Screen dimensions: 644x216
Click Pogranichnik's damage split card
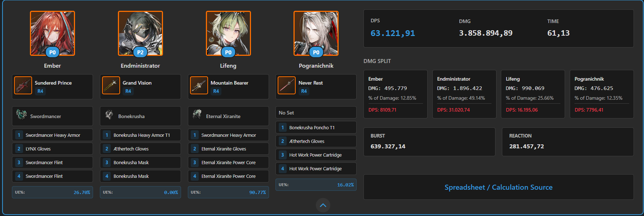(602, 94)
